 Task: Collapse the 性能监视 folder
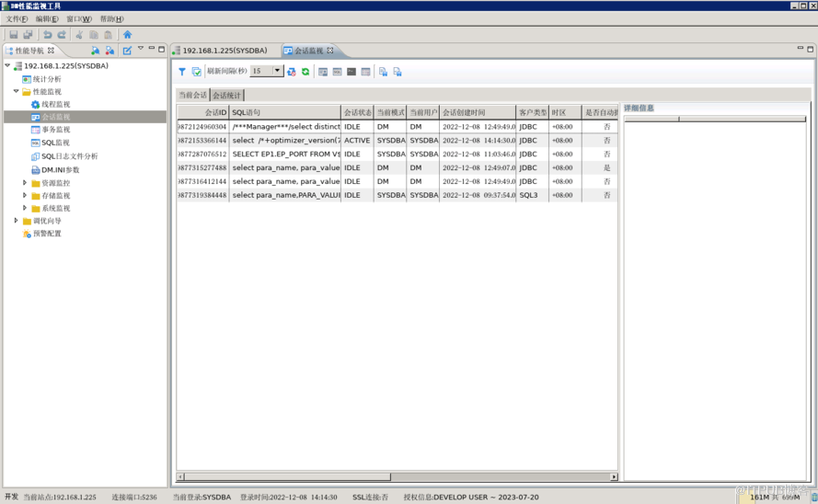pos(16,92)
